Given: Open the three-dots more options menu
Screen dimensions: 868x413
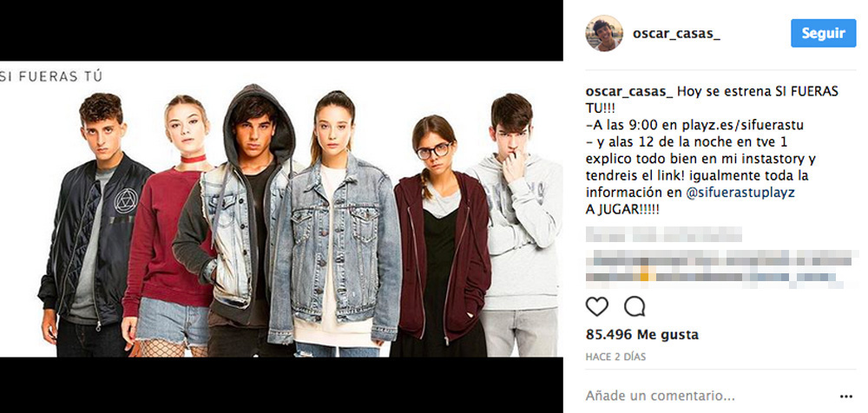Looking at the screenshot, I should (x=845, y=397).
